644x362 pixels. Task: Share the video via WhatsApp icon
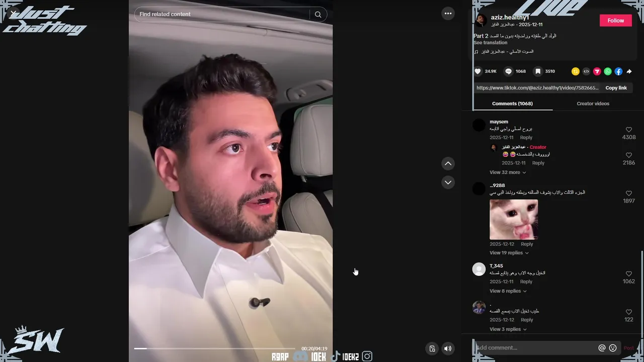point(608,71)
